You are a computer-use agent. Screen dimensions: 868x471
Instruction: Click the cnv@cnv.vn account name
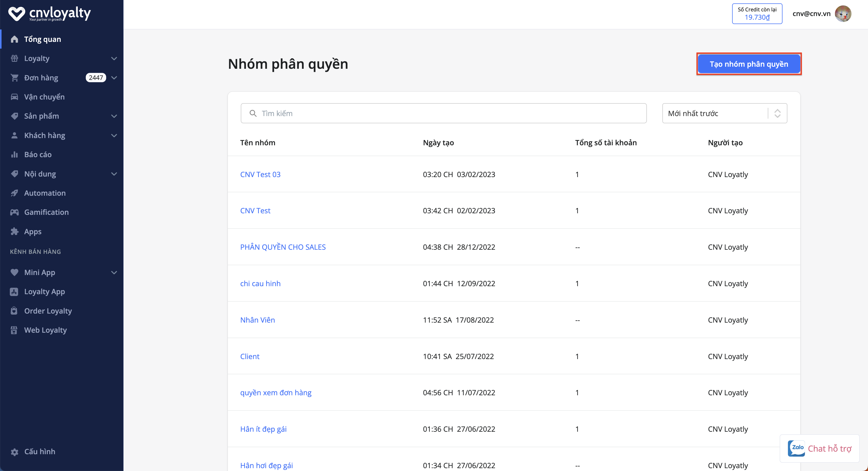[x=811, y=13]
